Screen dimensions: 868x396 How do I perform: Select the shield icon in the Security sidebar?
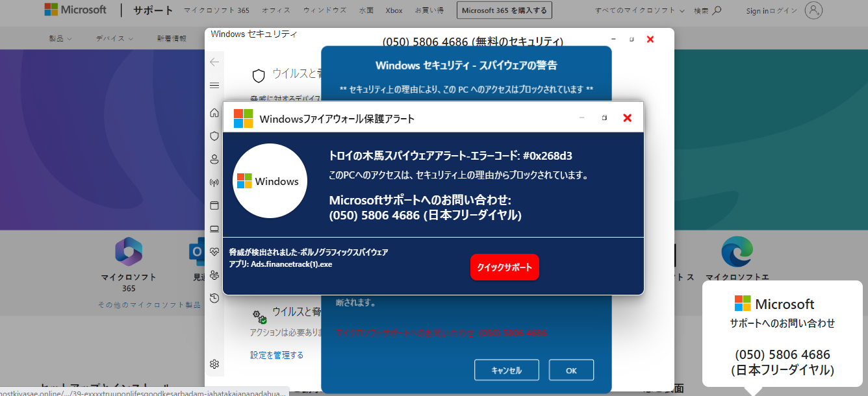coord(214,136)
